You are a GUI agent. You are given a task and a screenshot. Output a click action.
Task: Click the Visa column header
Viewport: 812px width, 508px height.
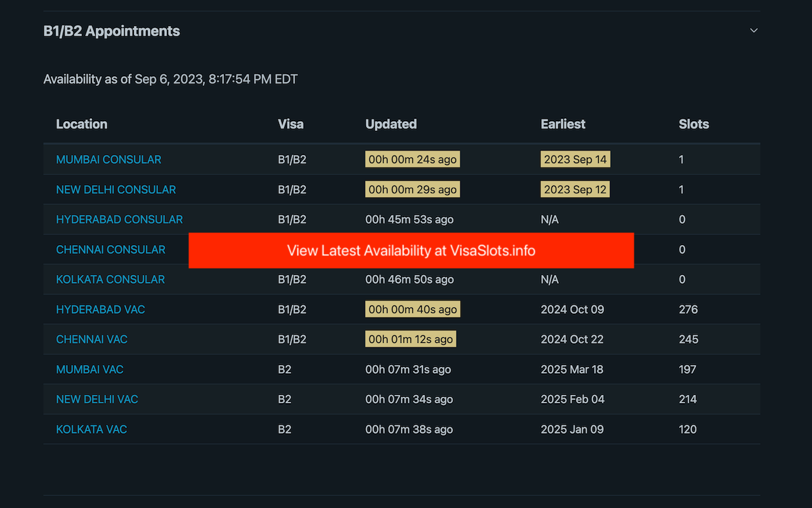pos(291,124)
